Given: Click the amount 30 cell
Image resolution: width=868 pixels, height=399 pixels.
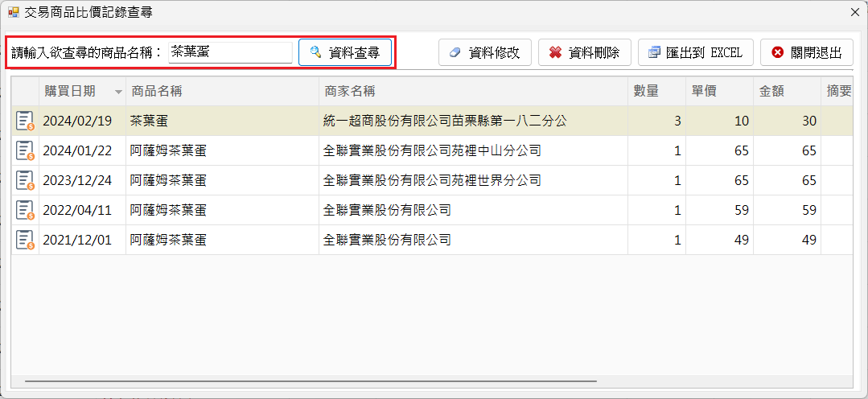Looking at the screenshot, I should (788, 121).
